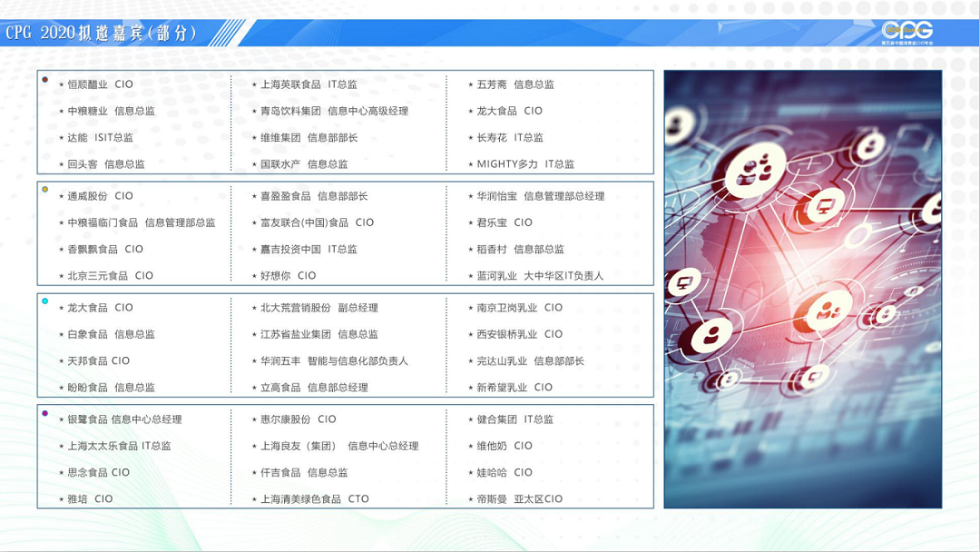Select the entry '仟吉食品 信息总监'

point(304,473)
